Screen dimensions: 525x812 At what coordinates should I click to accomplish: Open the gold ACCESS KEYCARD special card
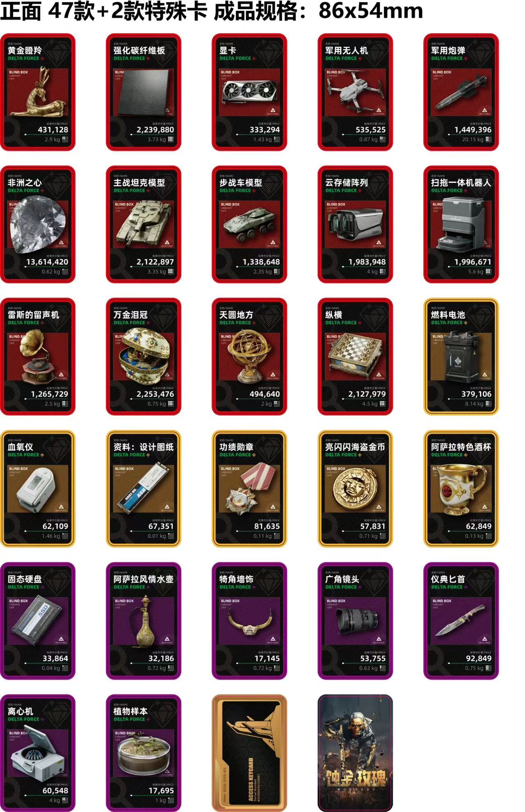249,753
